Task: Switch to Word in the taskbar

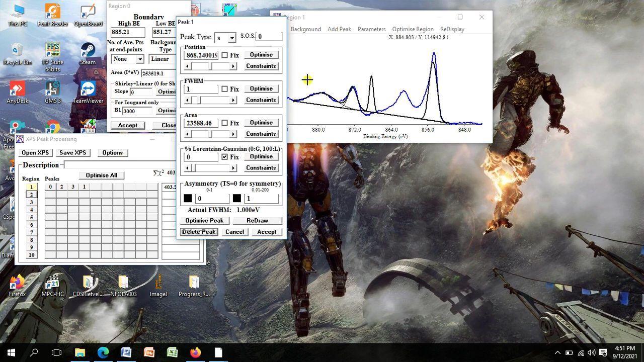Action: 126,352
